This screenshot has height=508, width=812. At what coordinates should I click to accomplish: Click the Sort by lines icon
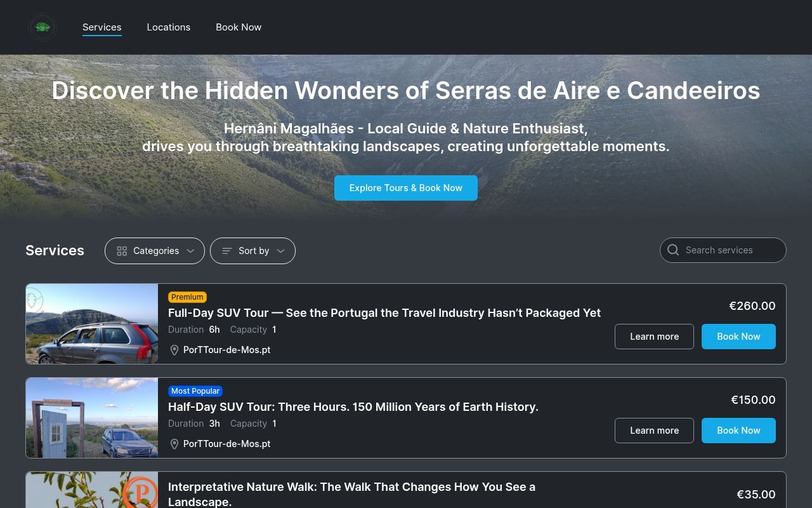tap(227, 251)
